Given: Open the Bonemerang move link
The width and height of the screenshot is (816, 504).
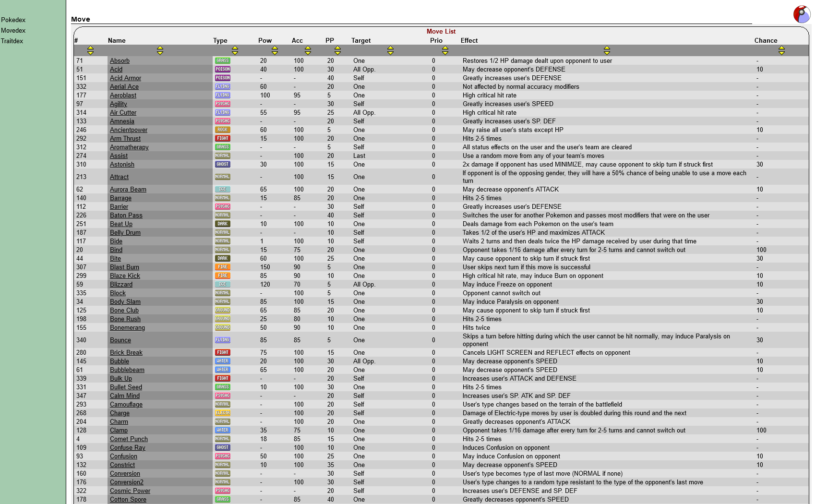Looking at the screenshot, I should (127, 327).
